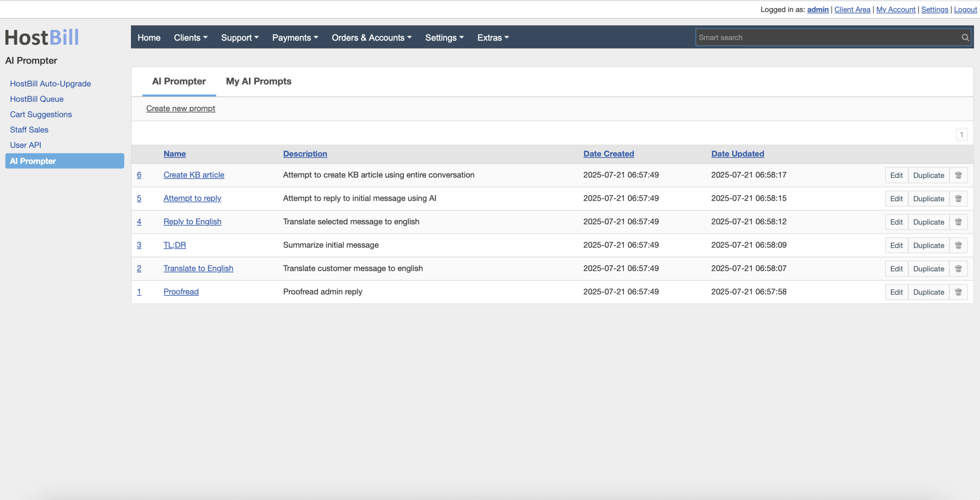980x500 pixels.
Task: Duplicate the Reply to English prompt
Action: [x=929, y=222]
